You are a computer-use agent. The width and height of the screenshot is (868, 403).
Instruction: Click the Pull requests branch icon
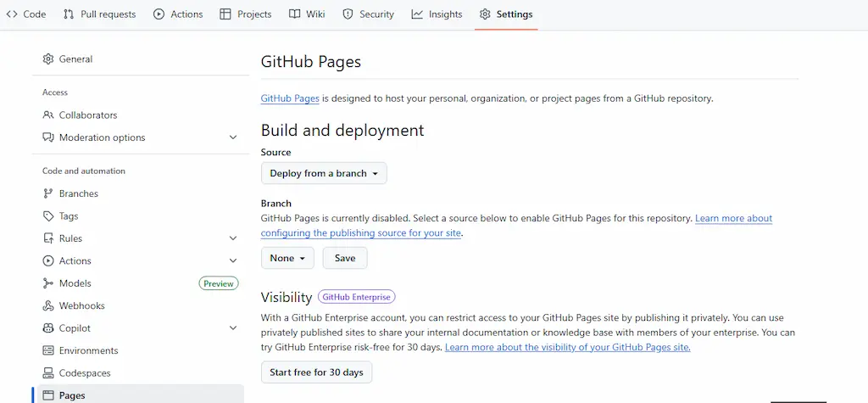pos(69,14)
